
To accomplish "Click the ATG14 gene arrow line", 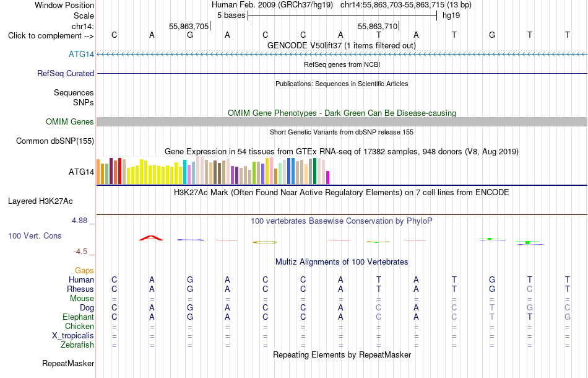I will (x=342, y=55).
